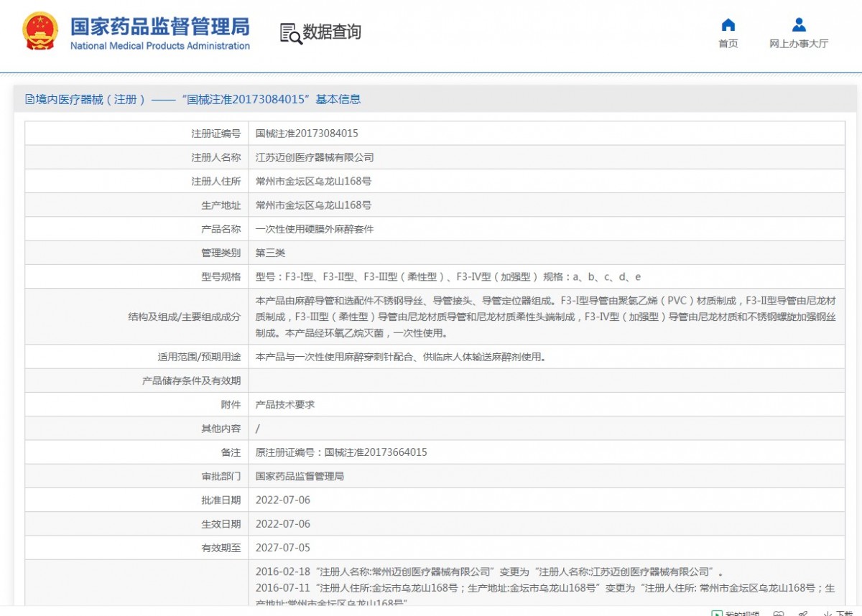
Task: Click the 数据查询 magnifier document icon
Action: 290,33
